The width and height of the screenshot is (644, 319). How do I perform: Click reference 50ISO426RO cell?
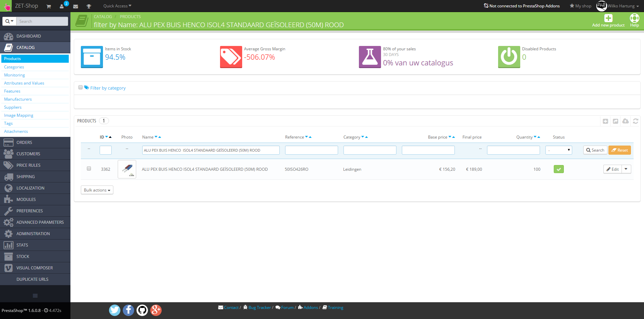[297, 169]
